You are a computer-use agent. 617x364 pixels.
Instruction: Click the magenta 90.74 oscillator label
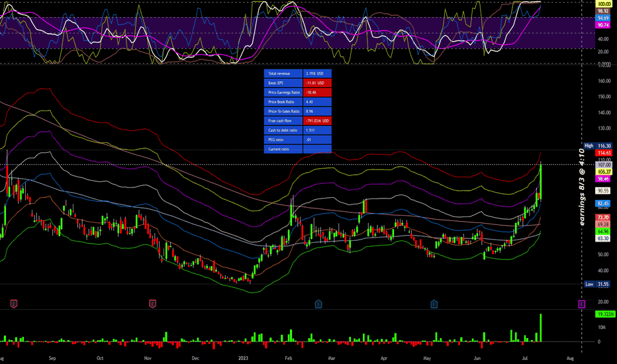click(604, 25)
